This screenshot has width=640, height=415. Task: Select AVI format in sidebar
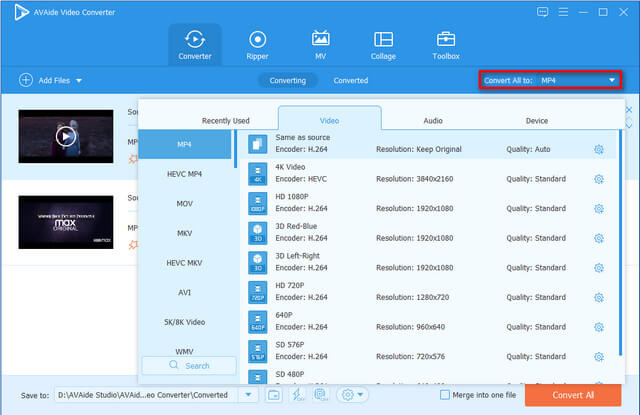pos(184,292)
